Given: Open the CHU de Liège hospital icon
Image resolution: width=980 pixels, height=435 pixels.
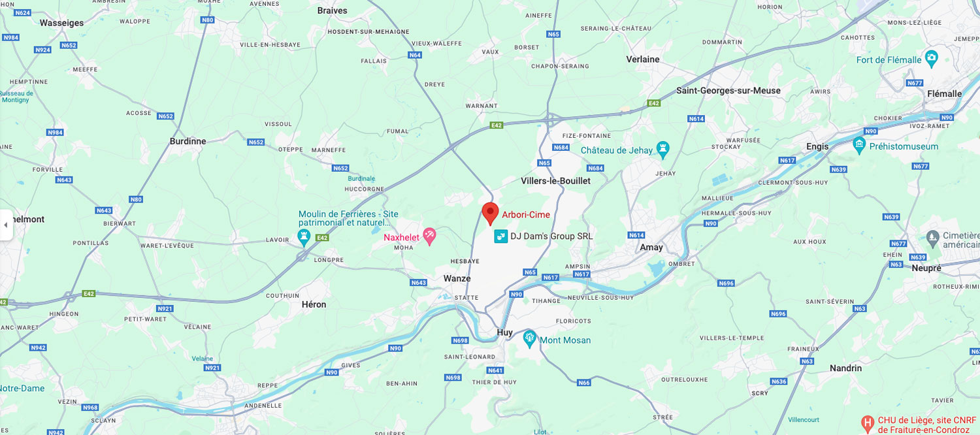Looking at the screenshot, I should 868,423.
